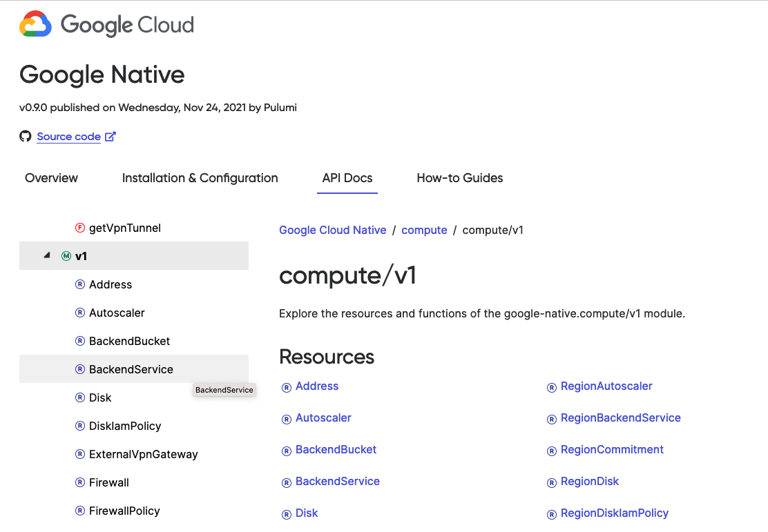Select DiskIamPolicy in the sidebar tree
Viewport: 768px width, 532px height.
tap(124, 426)
